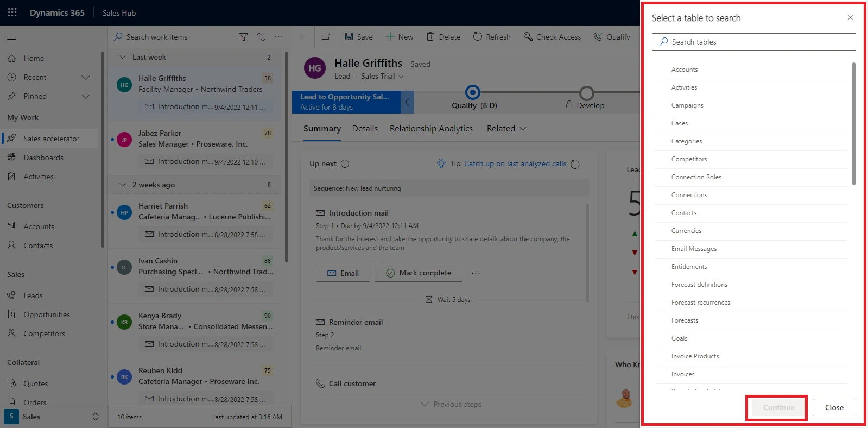Open Dashboards in sidebar
Viewport: 868px width, 428px height.
43,158
